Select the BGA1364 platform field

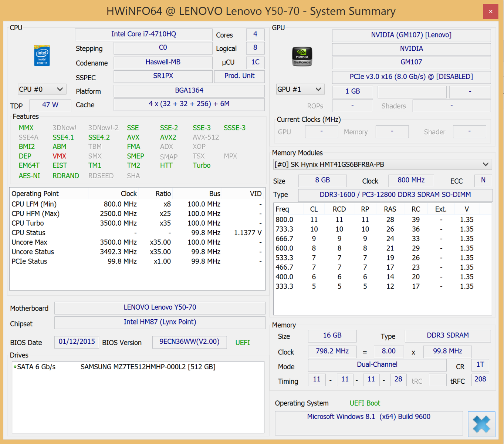pos(189,91)
